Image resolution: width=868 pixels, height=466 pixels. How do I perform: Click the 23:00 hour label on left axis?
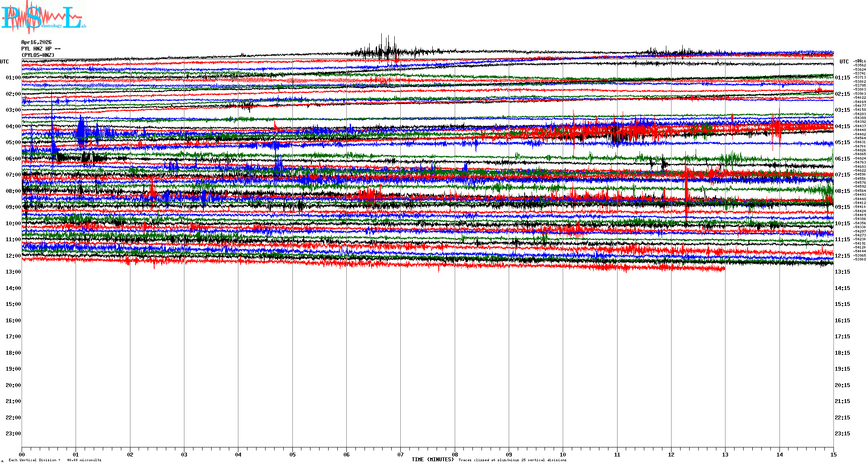[x=13, y=434]
